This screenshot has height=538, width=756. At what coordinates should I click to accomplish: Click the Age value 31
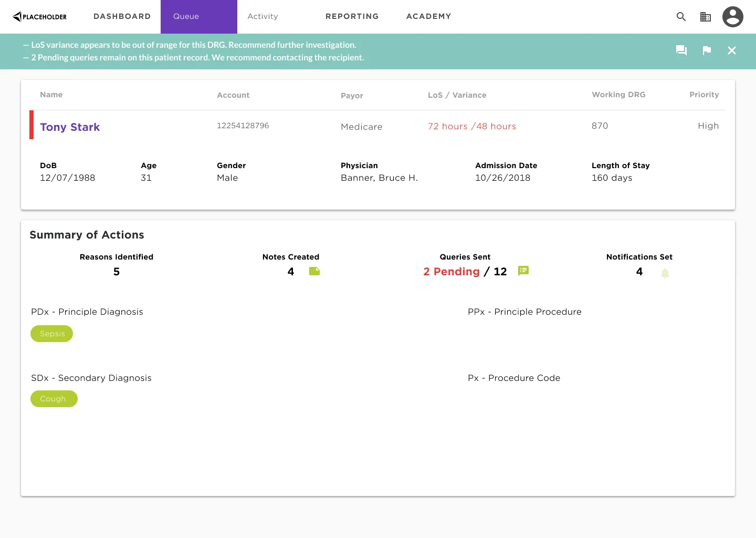click(x=146, y=178)
